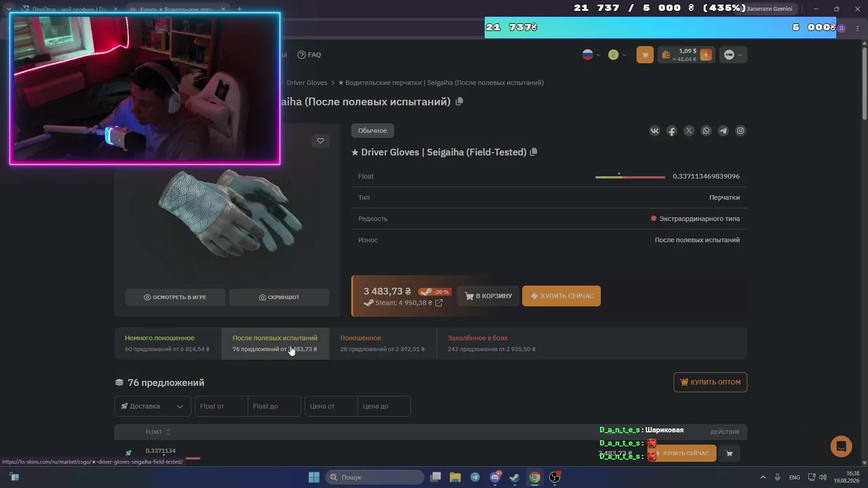Click the Обычное item type badge
Screen dimensions: 868x488
coord(373,131)
